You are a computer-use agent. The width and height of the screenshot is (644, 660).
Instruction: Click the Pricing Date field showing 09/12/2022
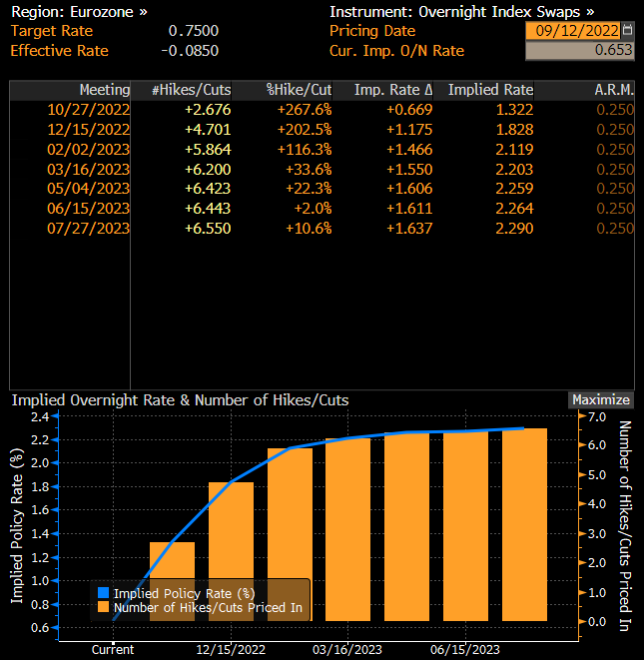tap(571, 31)
